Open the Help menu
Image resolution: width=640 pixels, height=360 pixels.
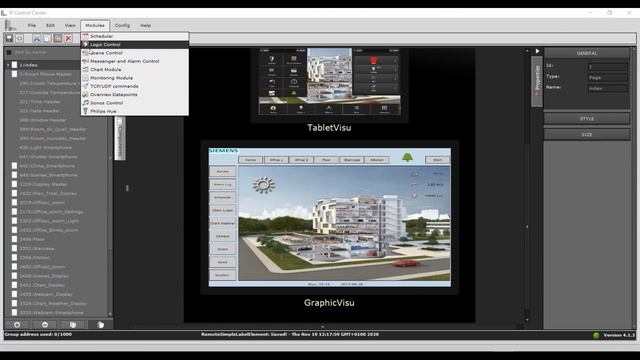(x=145, y=25)
